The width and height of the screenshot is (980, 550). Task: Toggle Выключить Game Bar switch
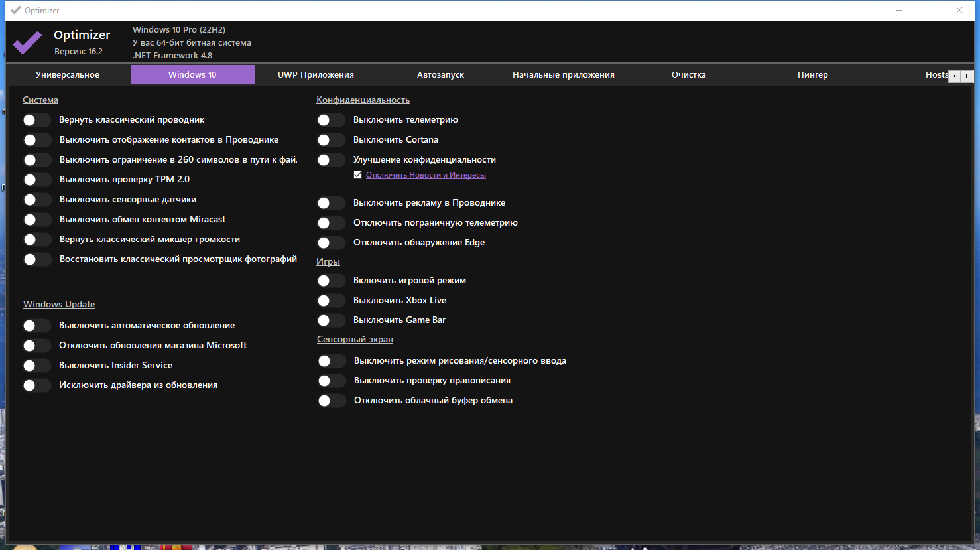331,320
